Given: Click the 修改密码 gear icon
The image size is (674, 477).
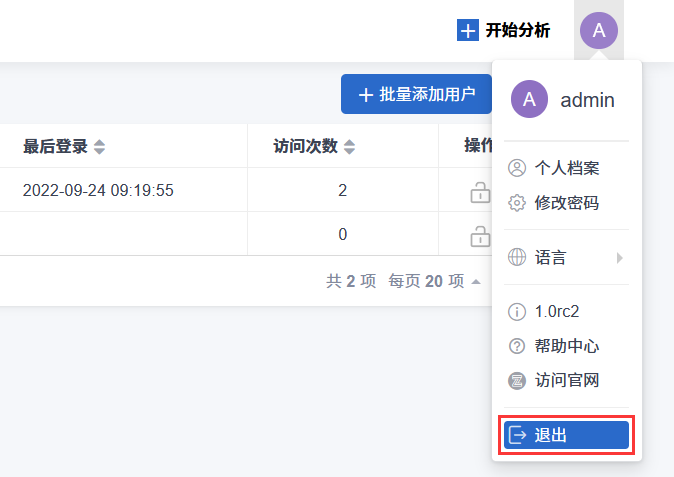Looking at the screenshot, I should (517, 203).
